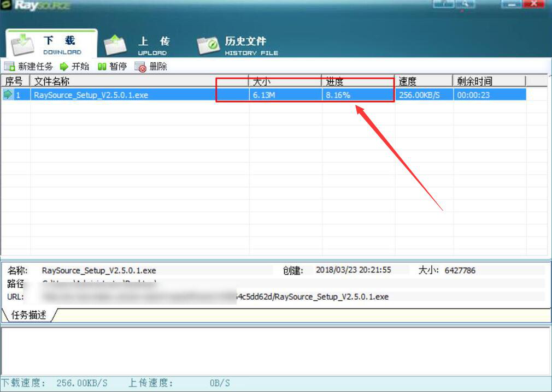Select the RaySource_Setup_V2.5.0.1.exe list row name
Viewport: 552px width, 392px height.
point(91,95)
